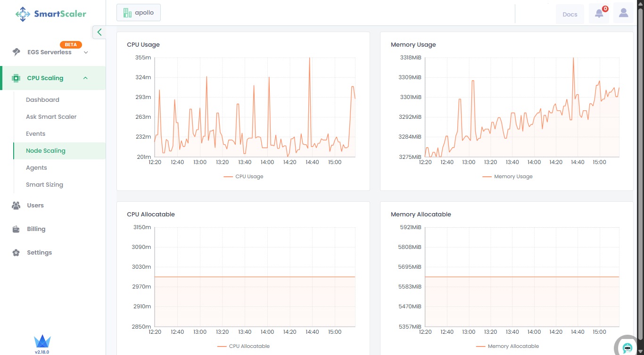Click the SmartScaler logo icon

pos(23,14)
